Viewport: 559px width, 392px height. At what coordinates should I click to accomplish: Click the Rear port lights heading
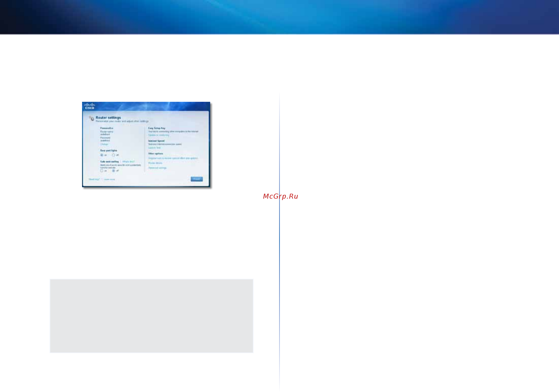point(109,151)
